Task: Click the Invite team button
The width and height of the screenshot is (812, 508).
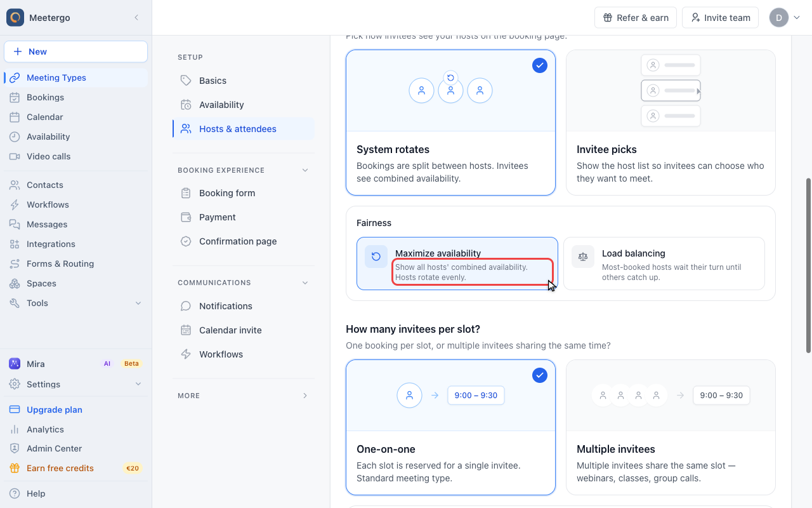Action: coord(721,18)
